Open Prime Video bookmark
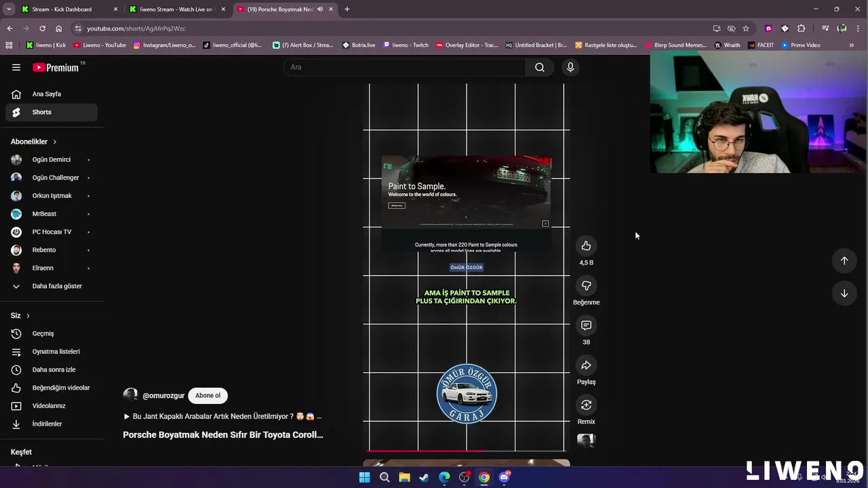 point(801,45)
